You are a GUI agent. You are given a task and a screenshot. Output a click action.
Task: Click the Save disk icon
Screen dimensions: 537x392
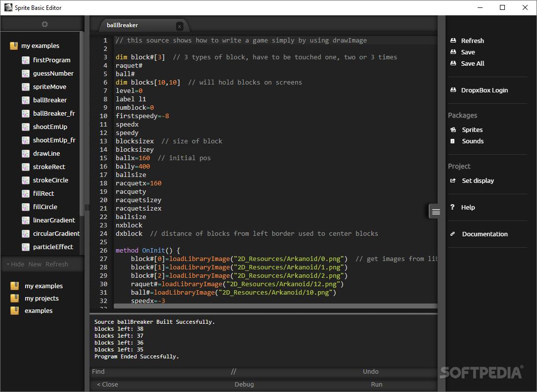pyautogui.click(x=453, y=52)
